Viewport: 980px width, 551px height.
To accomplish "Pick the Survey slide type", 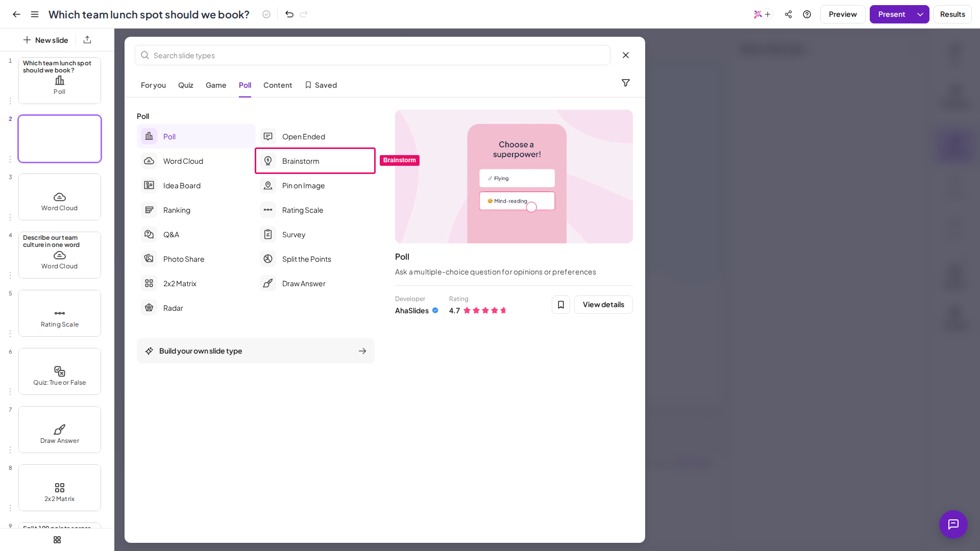I will (315, 235).
